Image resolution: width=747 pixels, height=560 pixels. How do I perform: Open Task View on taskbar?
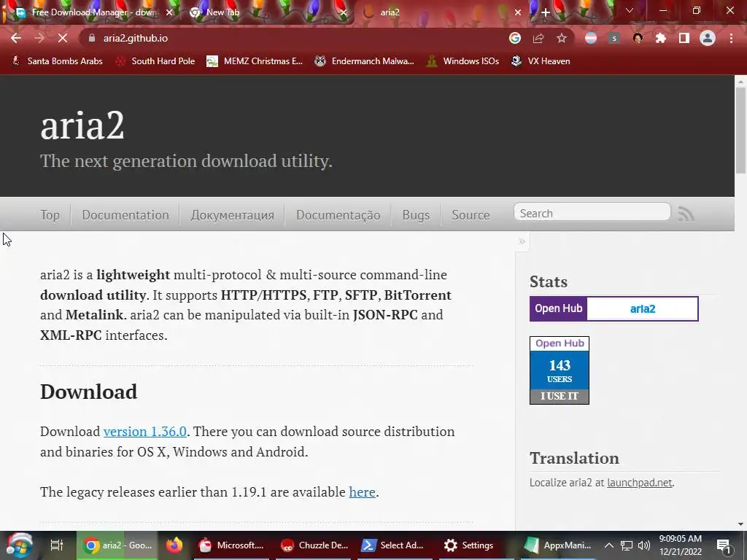[57, 545]
